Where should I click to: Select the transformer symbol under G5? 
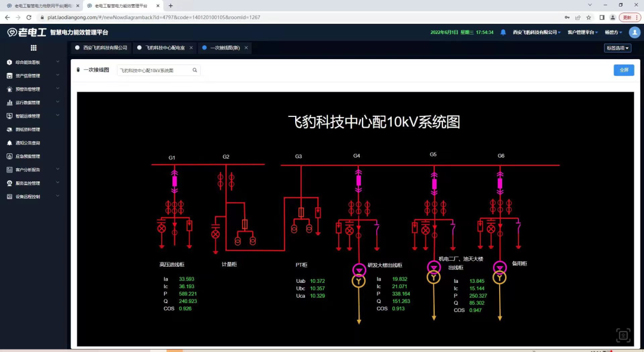pyautogui.click(x=434, y=272)
